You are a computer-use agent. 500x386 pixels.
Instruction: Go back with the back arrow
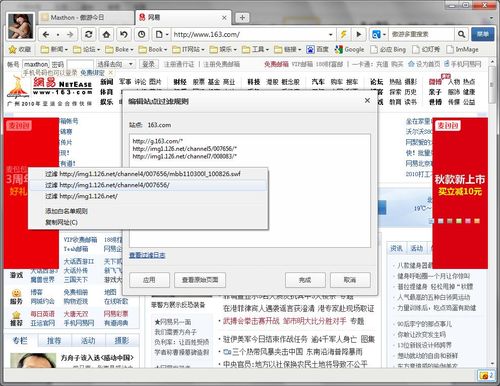(46, 34)
